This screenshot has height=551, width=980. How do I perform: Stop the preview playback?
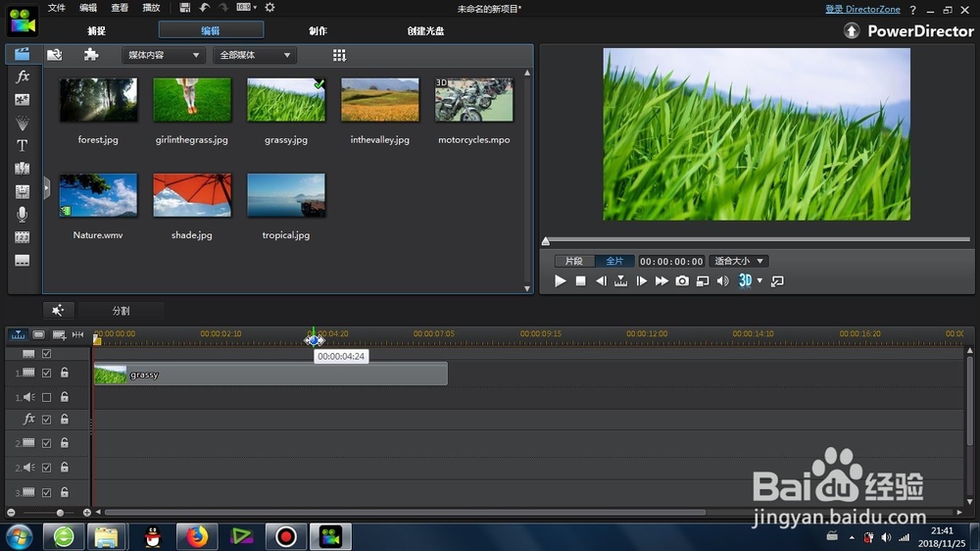[x=580, y=280]
